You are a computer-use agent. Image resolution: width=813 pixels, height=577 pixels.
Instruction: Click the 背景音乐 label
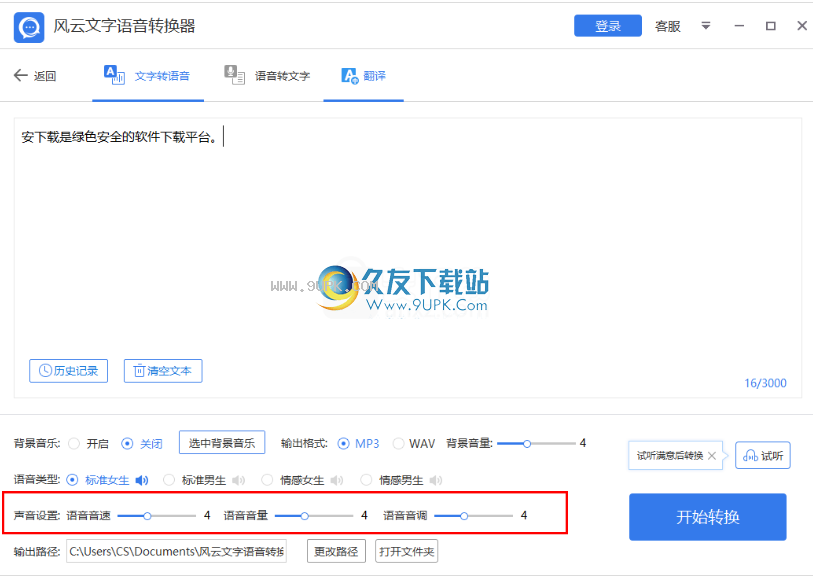(x=37, y=443)
